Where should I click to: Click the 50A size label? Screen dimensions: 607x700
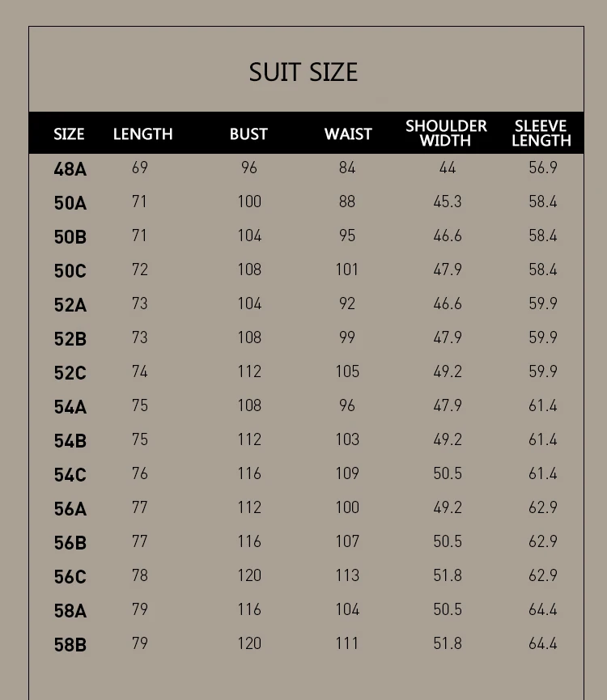tap(70, 203)
